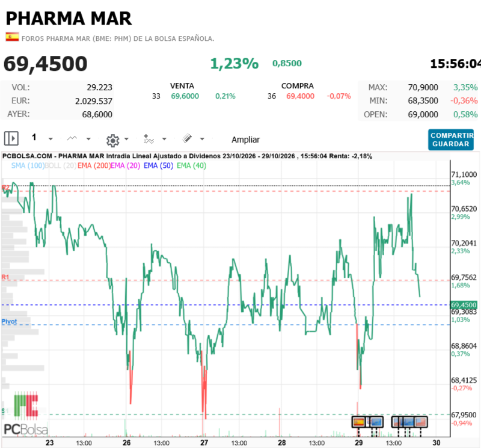Click the MIN value 68,3500
Viewport: 481px width, 448px height.
pyautogui.click(x=423, y=100)
